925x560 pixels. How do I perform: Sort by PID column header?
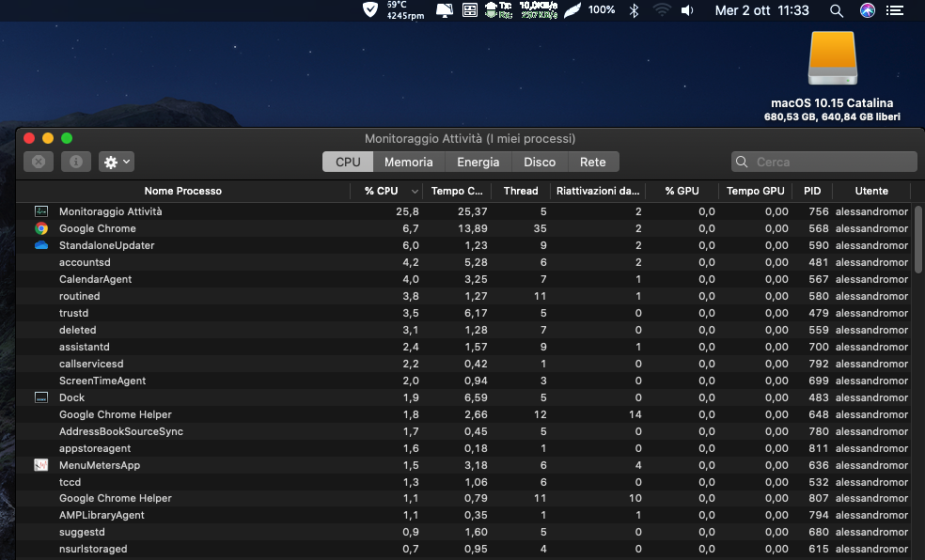812,191
